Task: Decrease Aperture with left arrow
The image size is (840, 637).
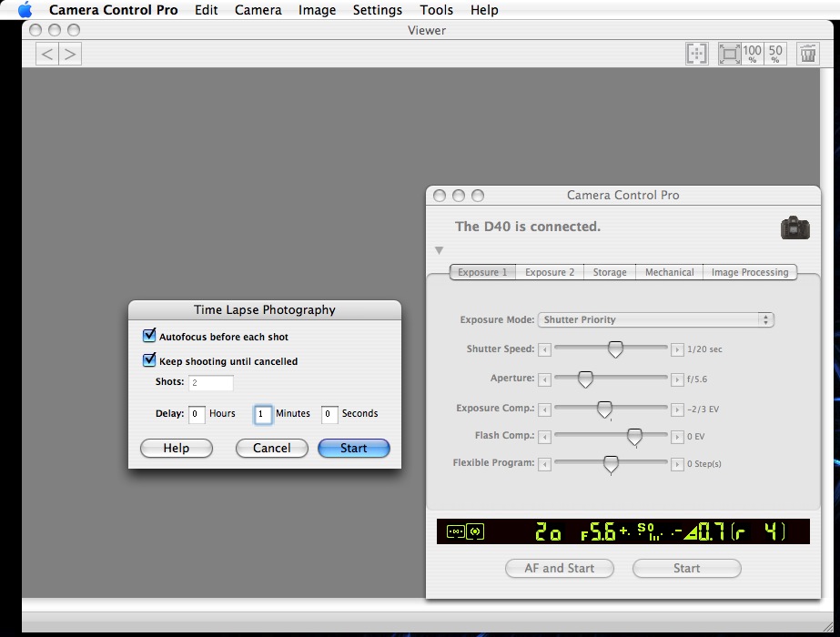Action: pyautogui.click(x=545, y=379)
